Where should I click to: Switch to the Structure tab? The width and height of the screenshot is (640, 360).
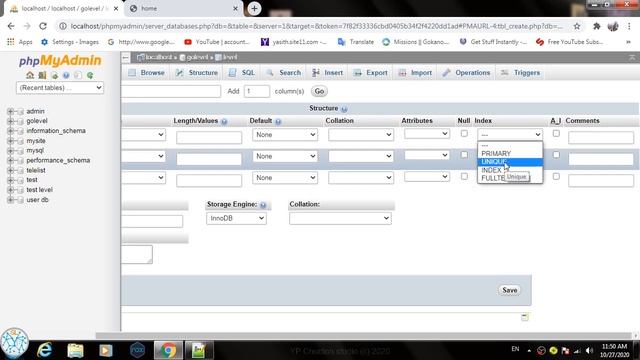point(197,73)
